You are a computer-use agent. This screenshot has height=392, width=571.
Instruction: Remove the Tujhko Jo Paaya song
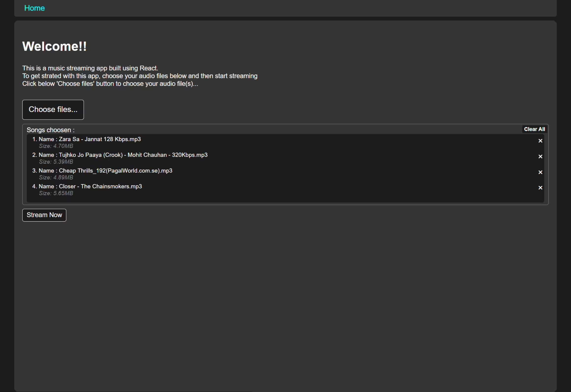540,156
